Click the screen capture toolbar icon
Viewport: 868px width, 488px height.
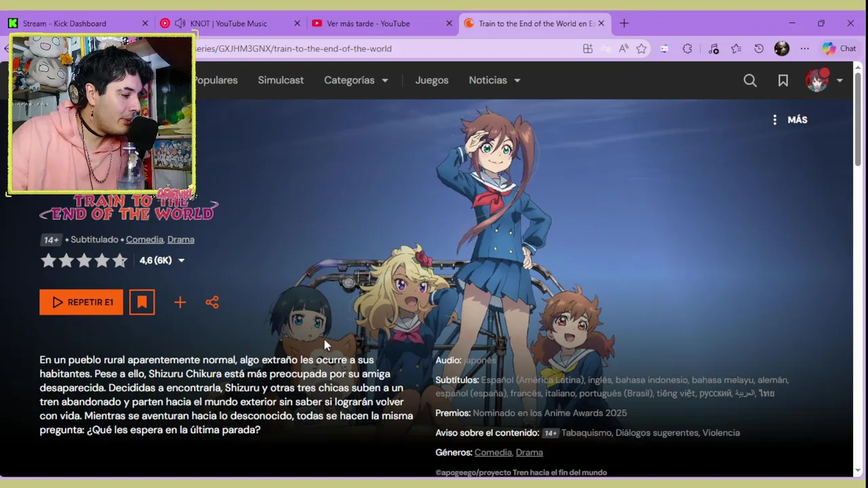(664, 49)
